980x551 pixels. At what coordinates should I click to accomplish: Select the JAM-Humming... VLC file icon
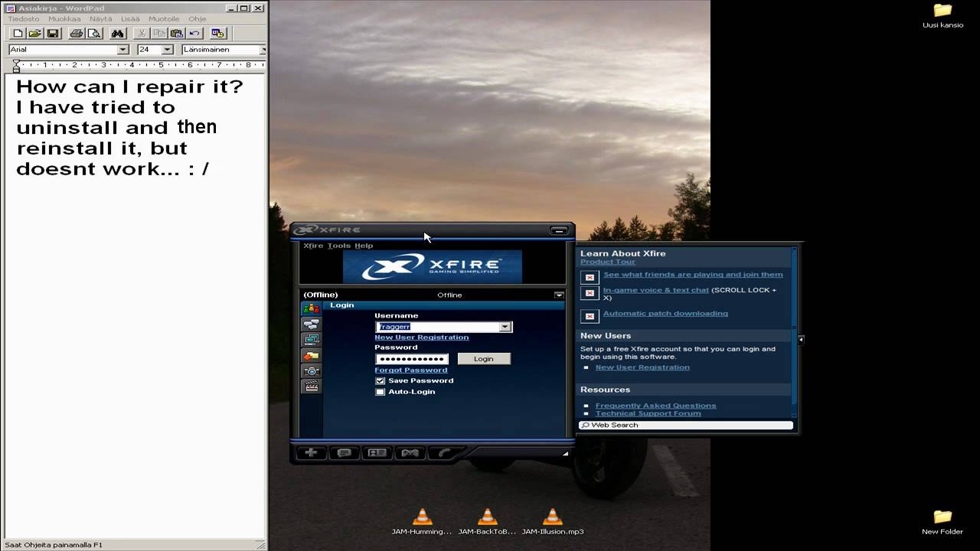pyautogui.click(x=422, y=520)
